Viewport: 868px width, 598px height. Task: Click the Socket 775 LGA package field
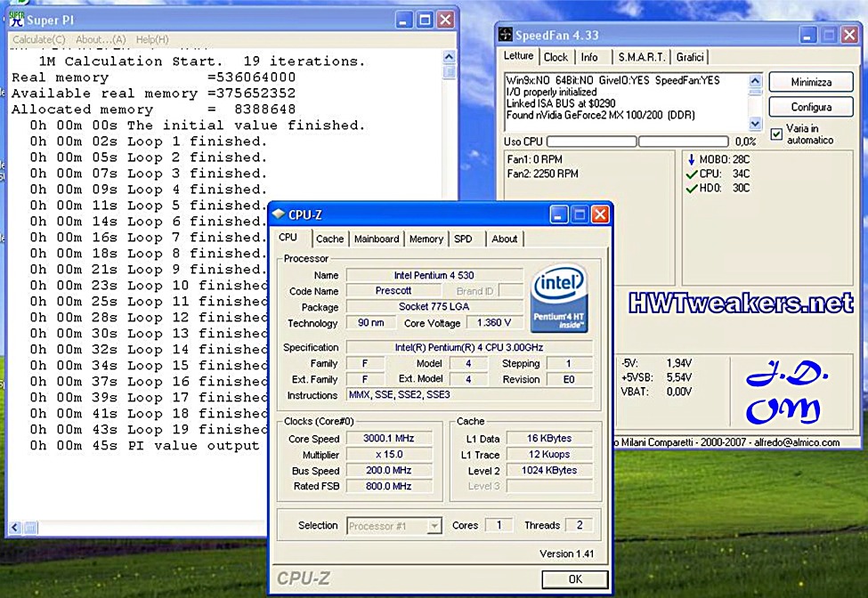[434, 307]
